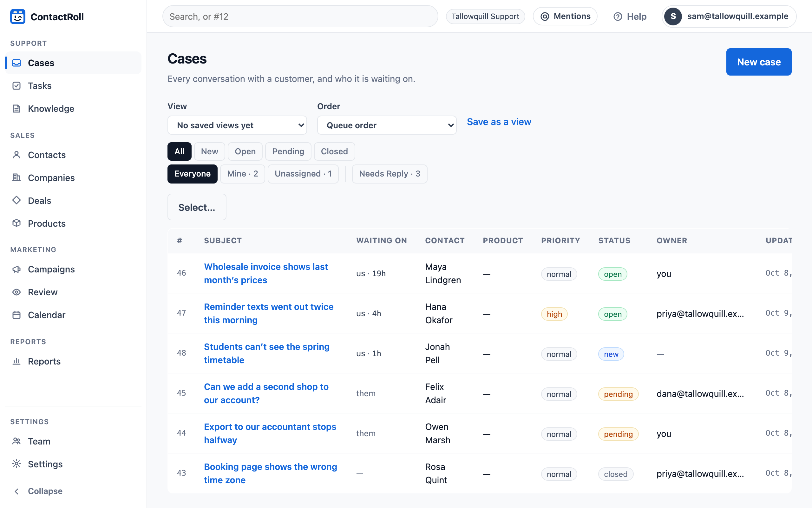Expand the View saved views dropdown

click(x=237, y=125)
